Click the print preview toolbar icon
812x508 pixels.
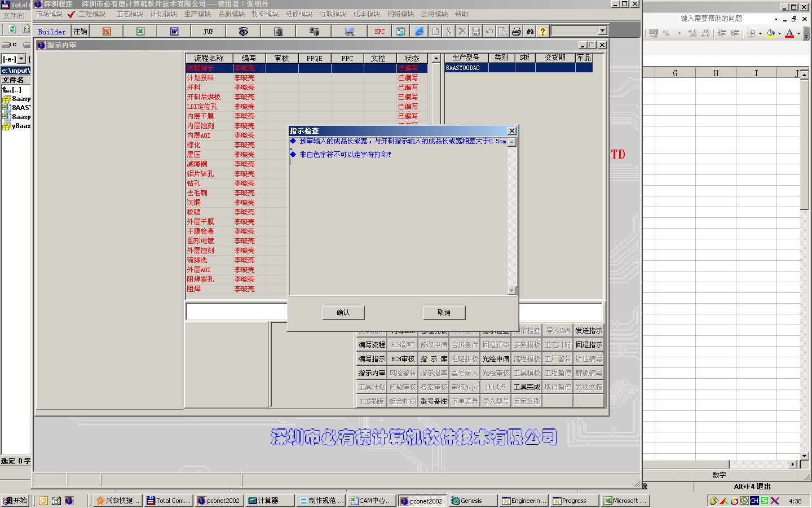(x=503, y=32)
